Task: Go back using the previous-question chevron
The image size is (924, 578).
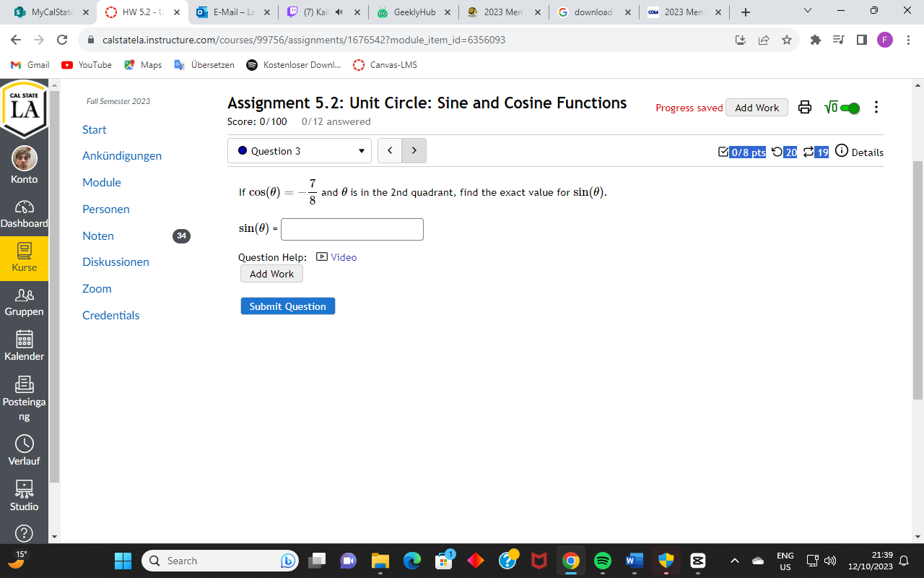Action: tap(390, 150)
